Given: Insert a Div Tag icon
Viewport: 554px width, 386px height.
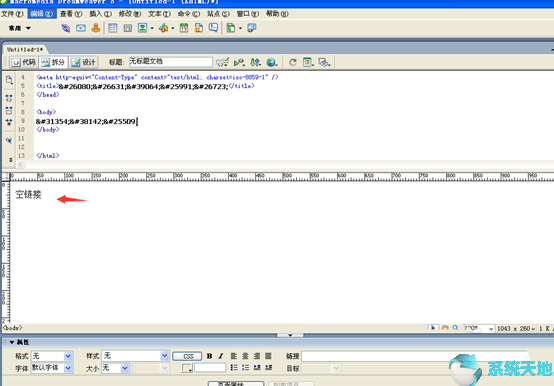Looking at the screenshot, I should click(x=128, y=28).
